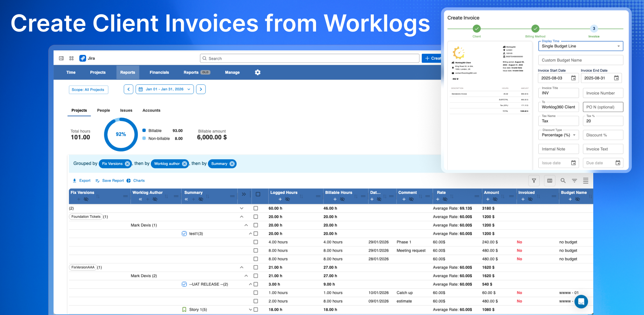The width and height of the screenshot is (644, 315).
Task: Click the settings gear in navigation bar
Action: coord(258,72)
